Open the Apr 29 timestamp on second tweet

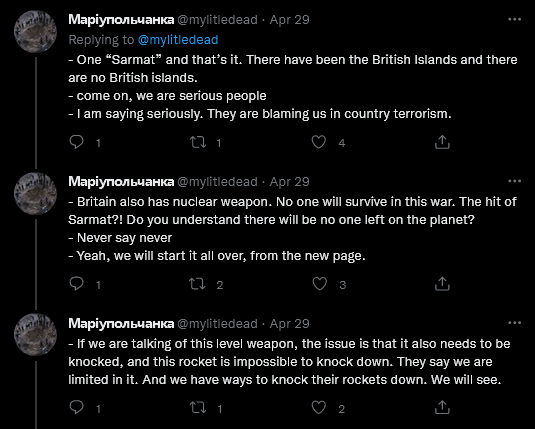pos(289,182)
